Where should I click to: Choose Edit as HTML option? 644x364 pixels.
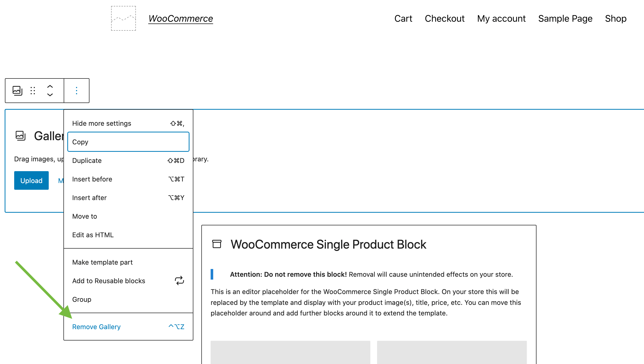(x=93, y=234)
